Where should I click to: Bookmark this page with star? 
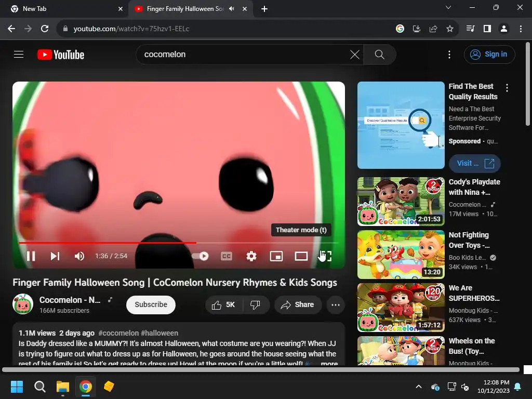tap(449, 29)
